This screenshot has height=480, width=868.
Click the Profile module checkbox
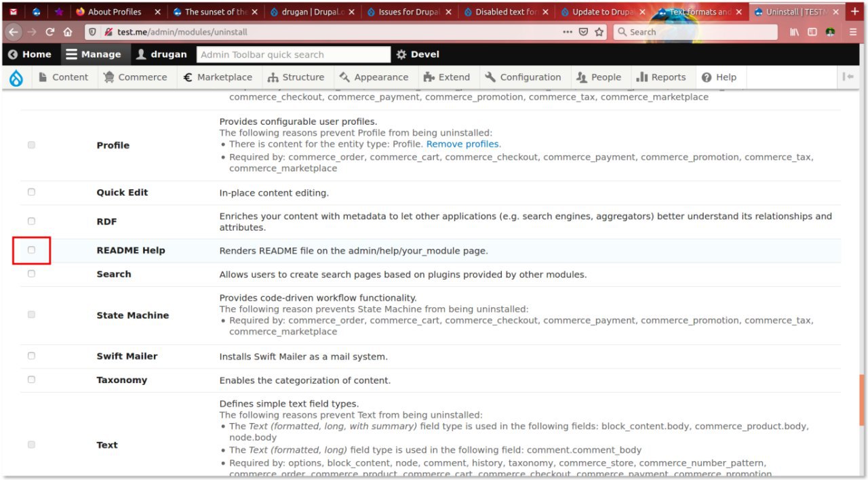point(31,145)
